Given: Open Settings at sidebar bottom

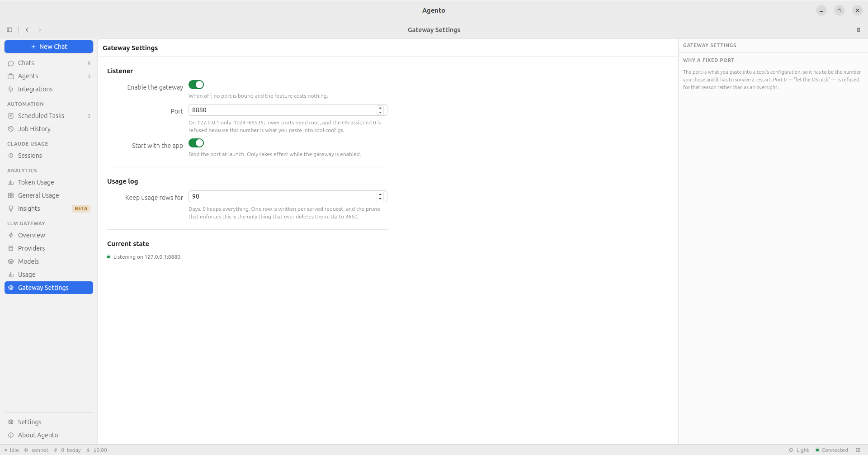Looking at the screenshot, I should (x=49, y=422).
